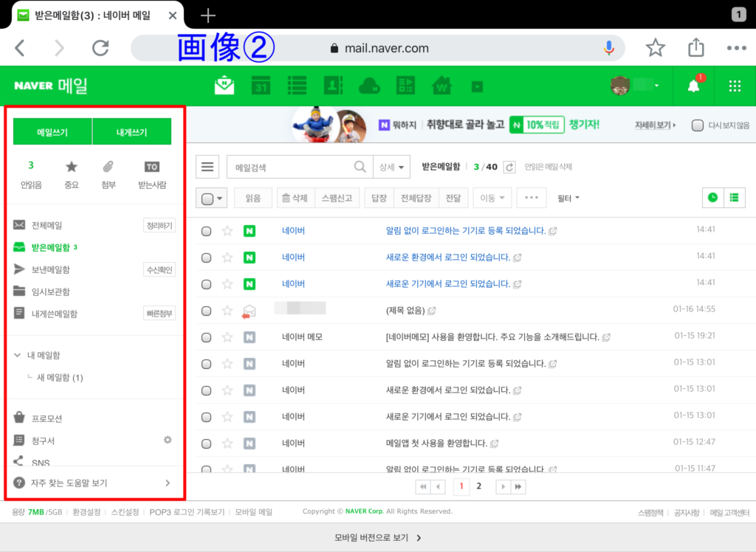Go to page 2 of inbox
756x552 pixels.
(478, 486)
